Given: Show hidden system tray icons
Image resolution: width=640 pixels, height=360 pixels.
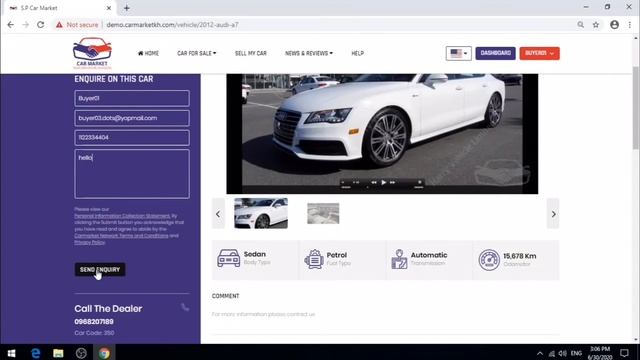Looking at the screenshot, I should [540, 353].
